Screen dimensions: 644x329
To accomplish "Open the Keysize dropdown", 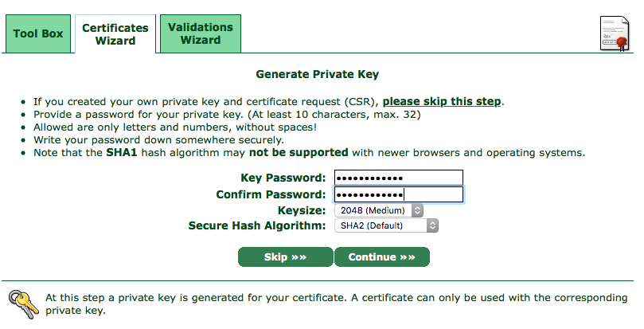I will (x=378, y=210).
